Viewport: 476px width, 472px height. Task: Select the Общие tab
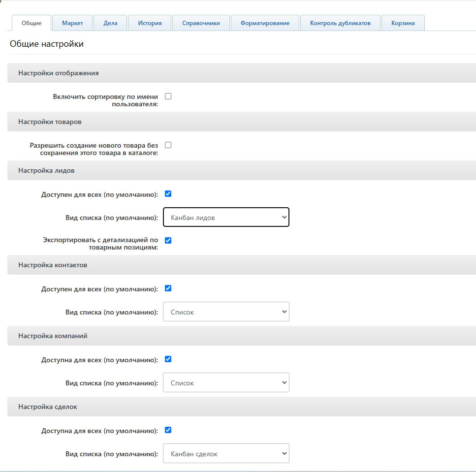tap(32, 23)
